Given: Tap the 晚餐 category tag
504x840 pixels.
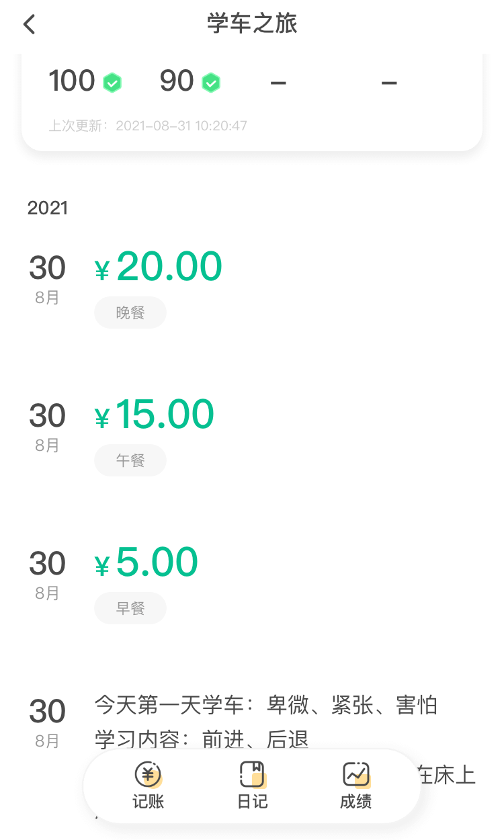Looking at the screenshot, I should click(x=130, y=312).
